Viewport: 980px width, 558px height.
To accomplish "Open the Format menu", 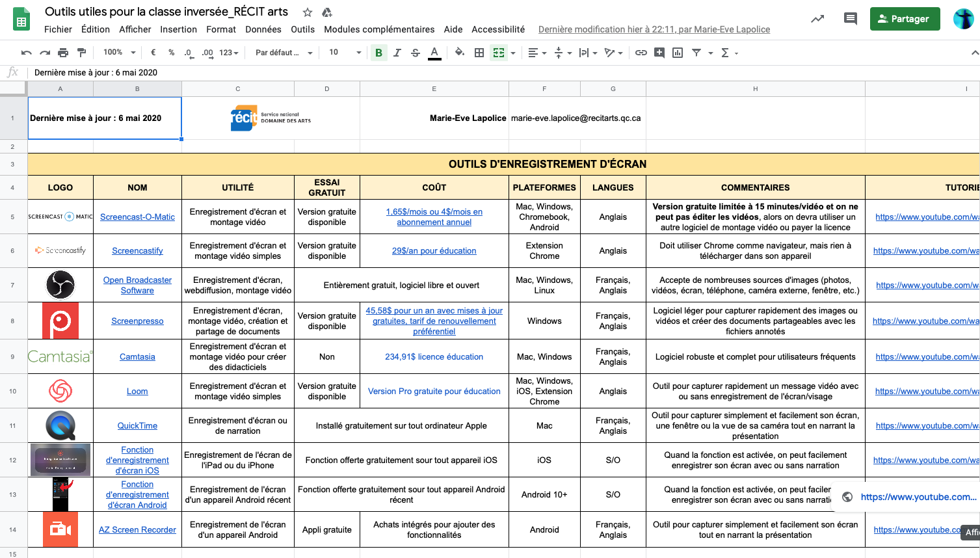I will 221,29.
